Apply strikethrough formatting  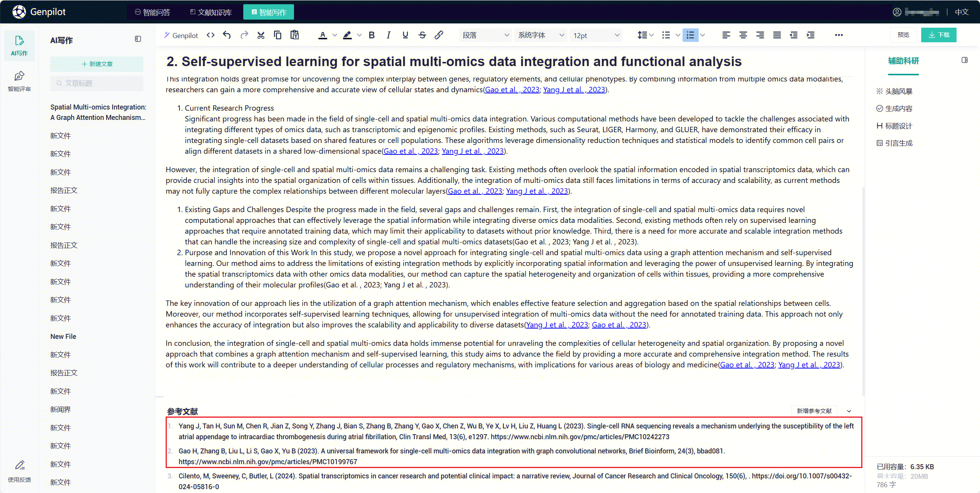(422, 35)
